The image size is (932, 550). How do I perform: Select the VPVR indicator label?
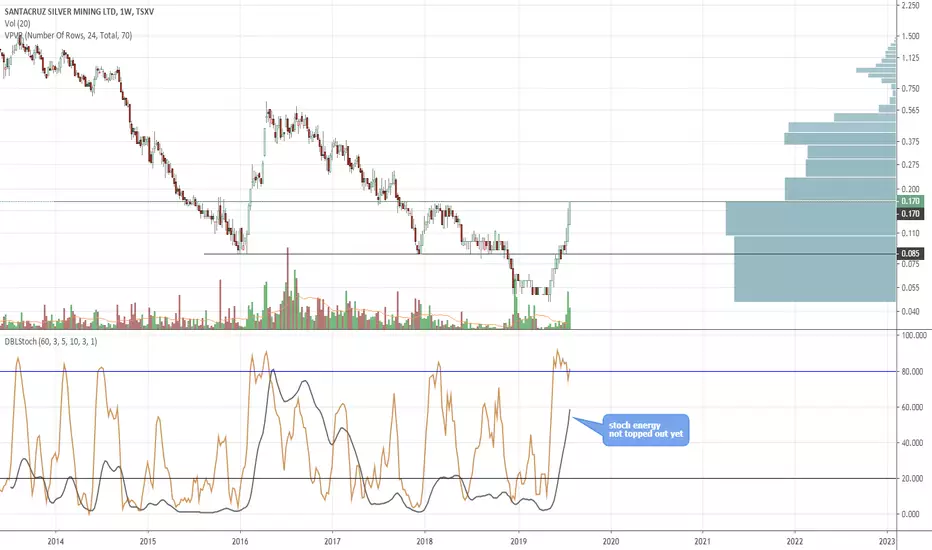tap(68, 35)
